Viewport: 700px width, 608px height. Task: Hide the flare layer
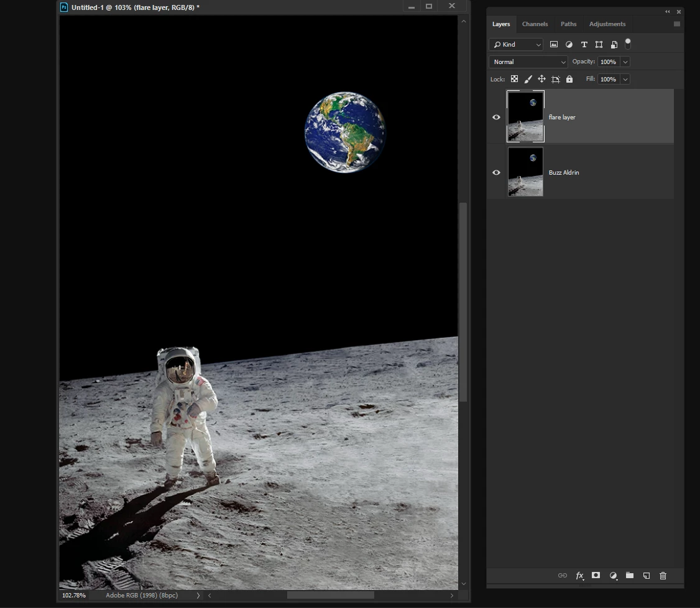(x=496, y=117)
